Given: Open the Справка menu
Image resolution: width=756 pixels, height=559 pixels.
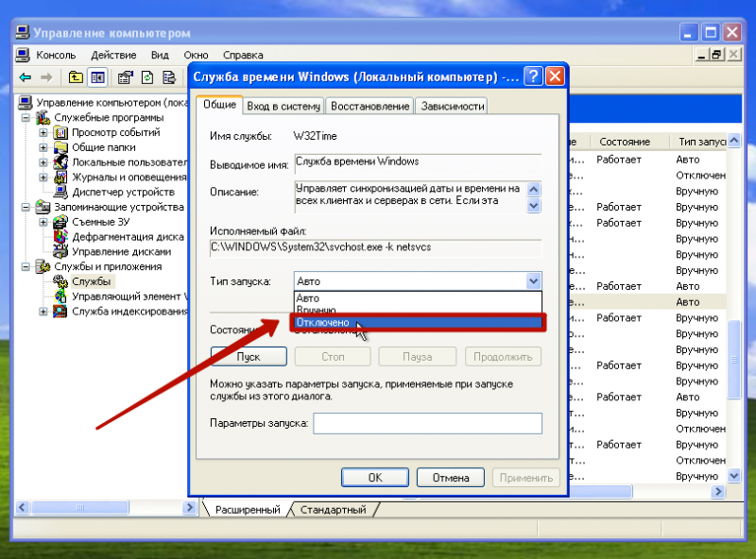Looking at the screenshot, I should pyautogui.click(x=243, y=55).
